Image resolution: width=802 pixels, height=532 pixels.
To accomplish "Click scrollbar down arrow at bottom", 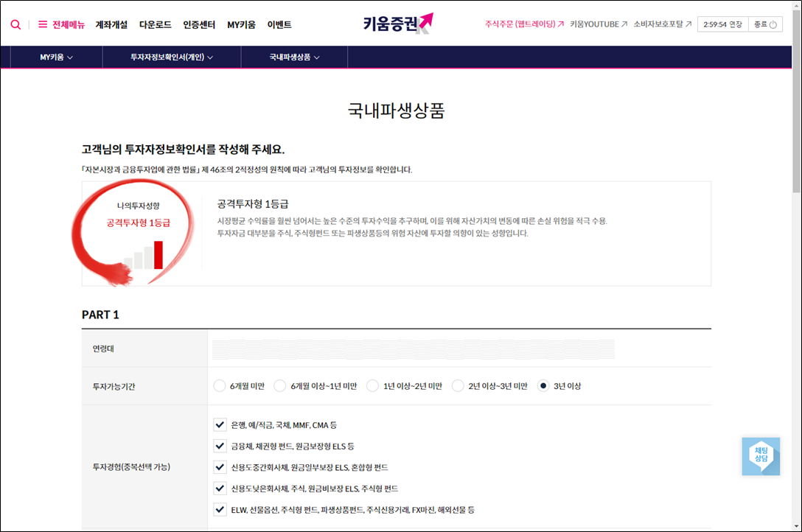I will pos(797,526).
